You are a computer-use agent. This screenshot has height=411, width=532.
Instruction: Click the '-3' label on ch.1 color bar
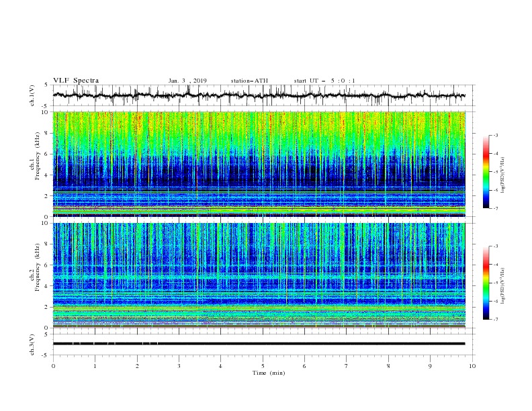click(x=495, y=135)
